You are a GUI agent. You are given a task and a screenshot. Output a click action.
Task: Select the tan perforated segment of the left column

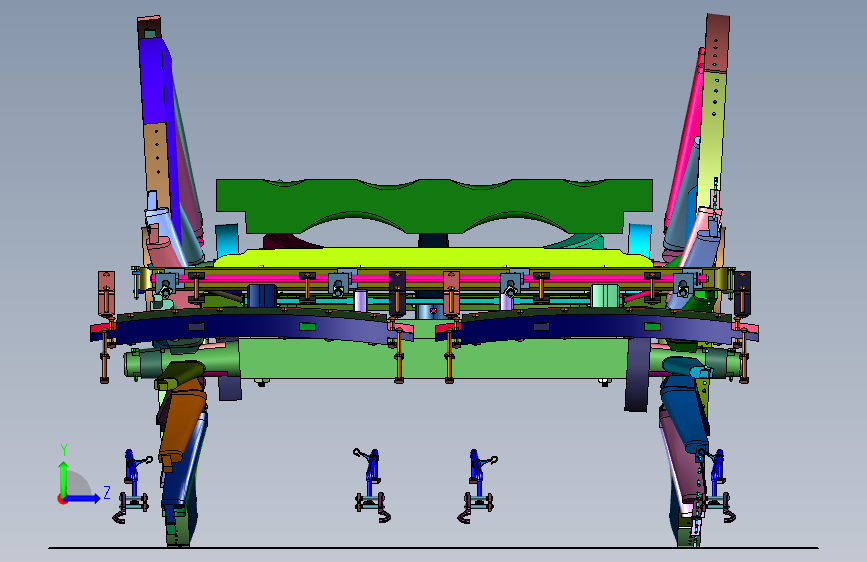pos(156,158)
